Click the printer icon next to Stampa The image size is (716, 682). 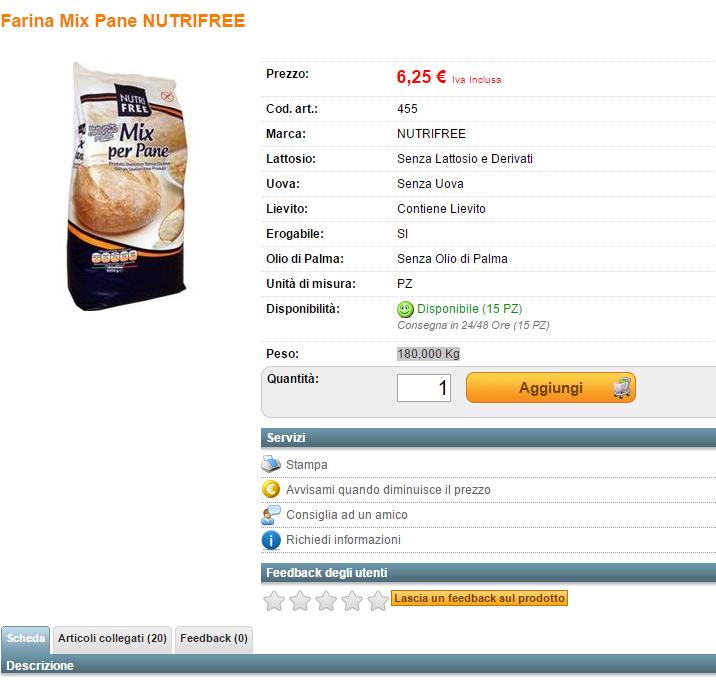pyautogui.click(x=271, y=464)
